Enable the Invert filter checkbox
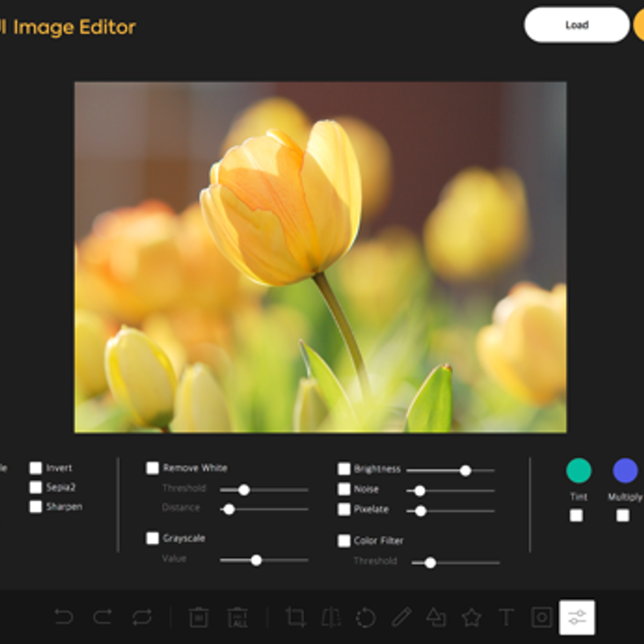 tap(35, 467)
